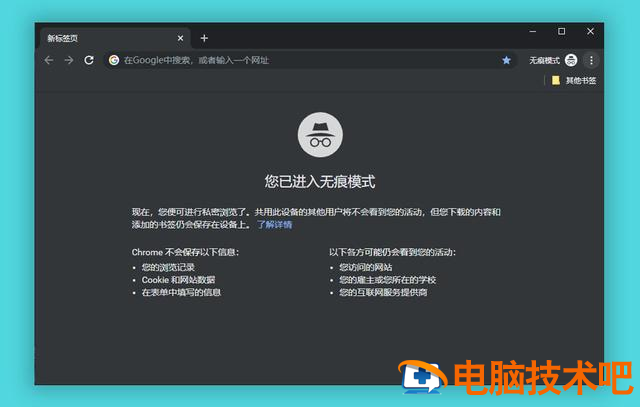
Task: Open the 了解详情 link
Action: (274, 225)
